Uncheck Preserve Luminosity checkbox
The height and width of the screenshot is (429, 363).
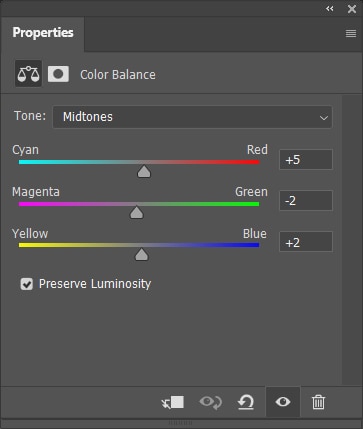click(x=27, y=284)
